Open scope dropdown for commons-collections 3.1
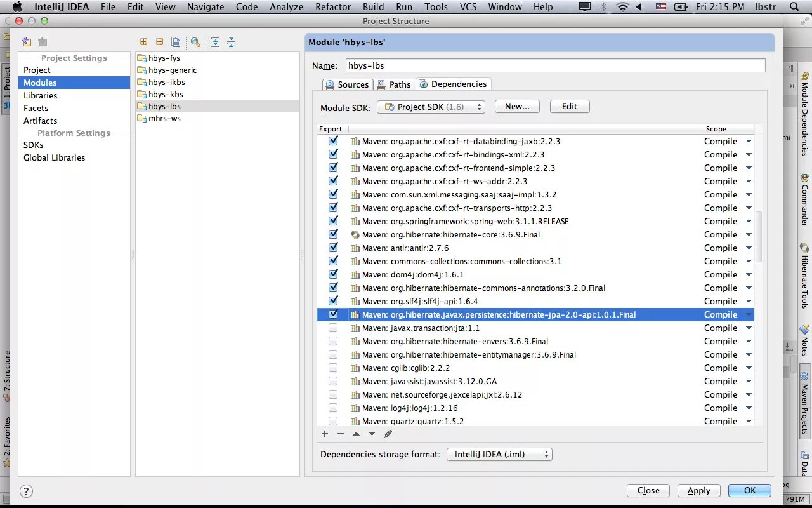812x508 pixels. click(x=749, y=262)
